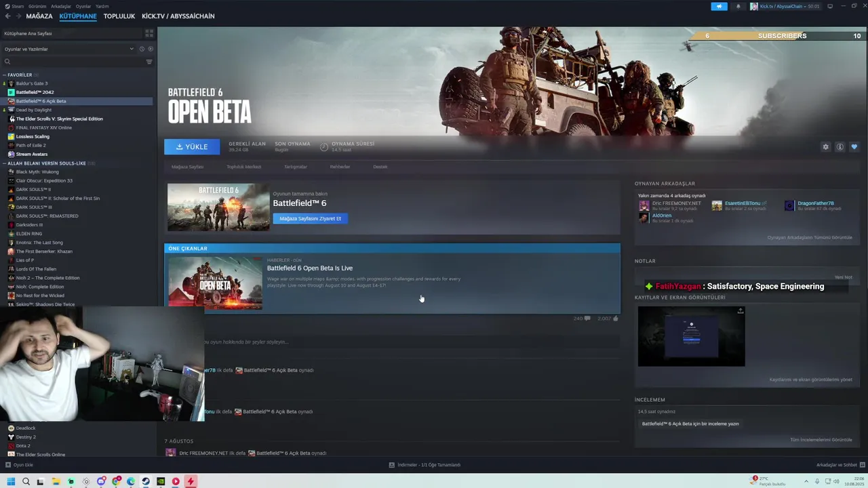Show ready-to-play games filter icon
Screen dimensions: 868x488
point(151,49)
